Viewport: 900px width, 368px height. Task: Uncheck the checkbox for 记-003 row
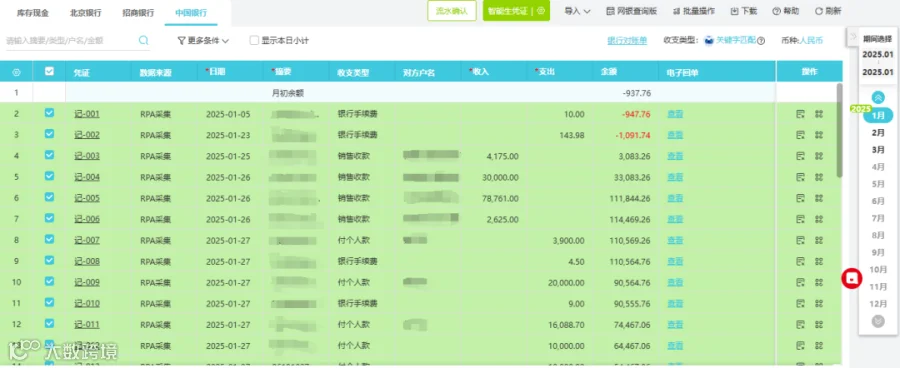(49, 155)
